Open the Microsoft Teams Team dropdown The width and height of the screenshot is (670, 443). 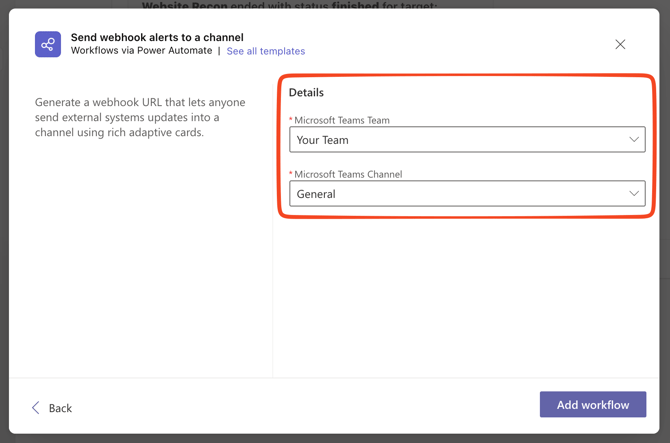(467, 139)
